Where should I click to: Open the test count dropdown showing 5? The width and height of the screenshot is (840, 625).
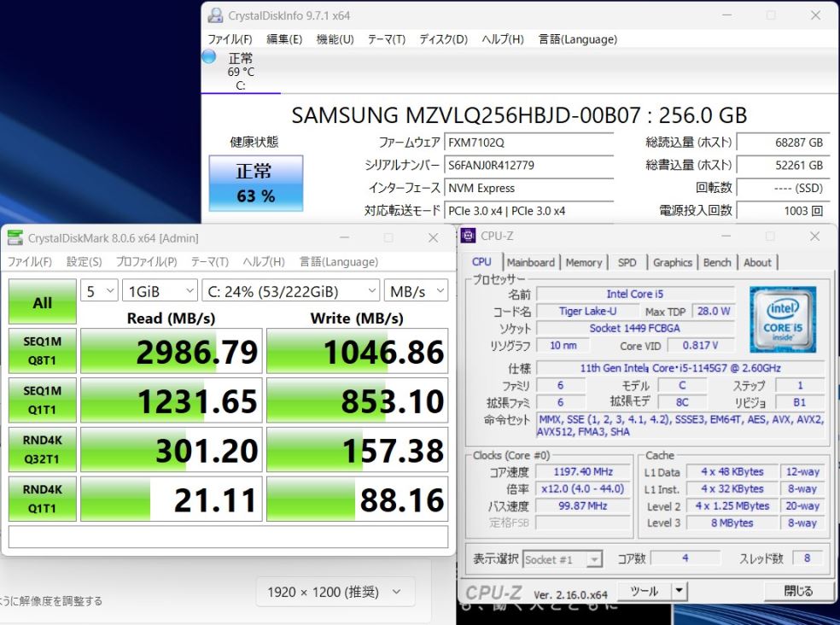[99, 291]
